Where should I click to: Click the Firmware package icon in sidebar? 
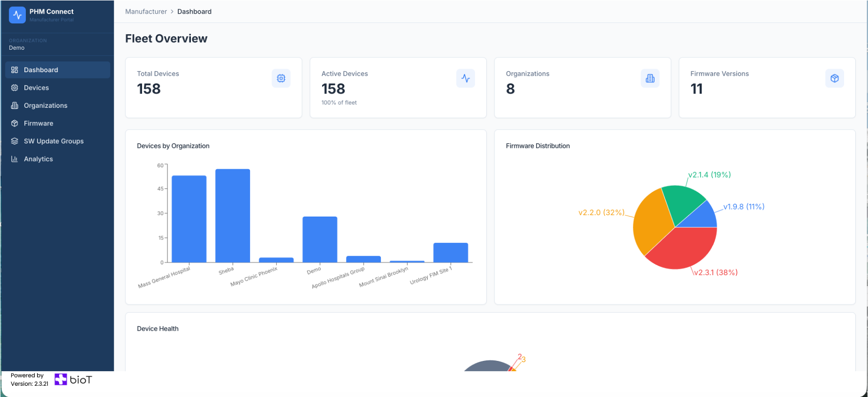point(15,123)
